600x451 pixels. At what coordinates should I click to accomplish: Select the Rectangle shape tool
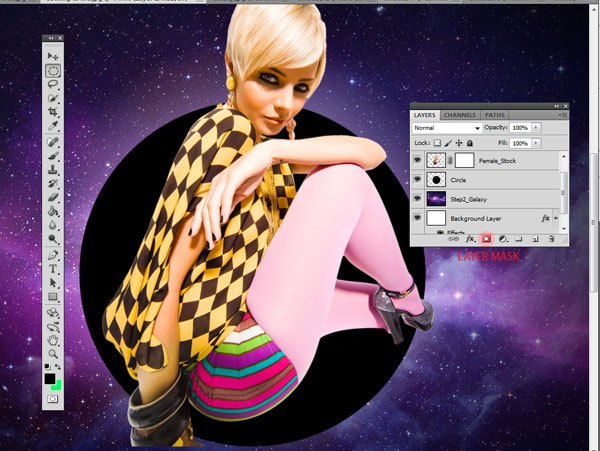point(53,297)
